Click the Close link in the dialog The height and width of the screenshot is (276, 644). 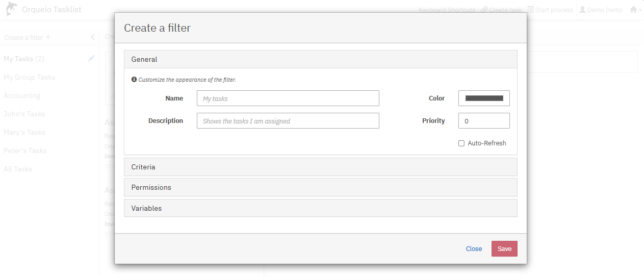click(x=474, y=249)
